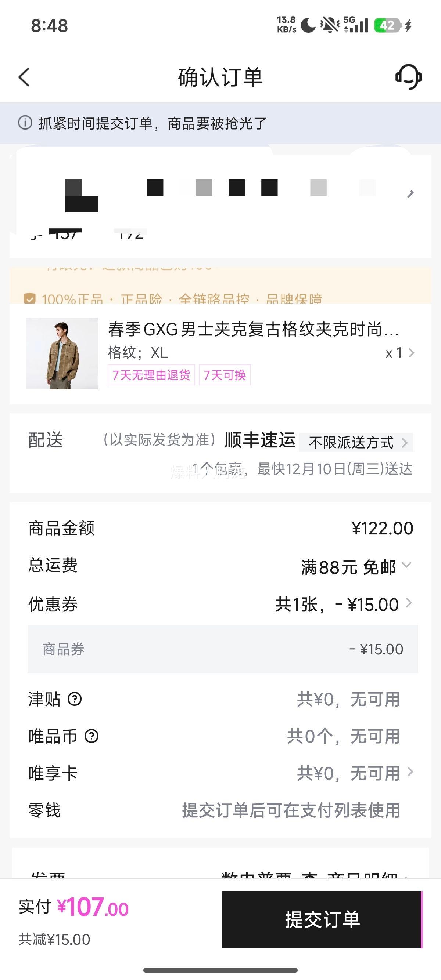The height and width of the screenshot is (980, 441).
Task: Open product quantity x1 details arrow
Action: tap(411, 353)
